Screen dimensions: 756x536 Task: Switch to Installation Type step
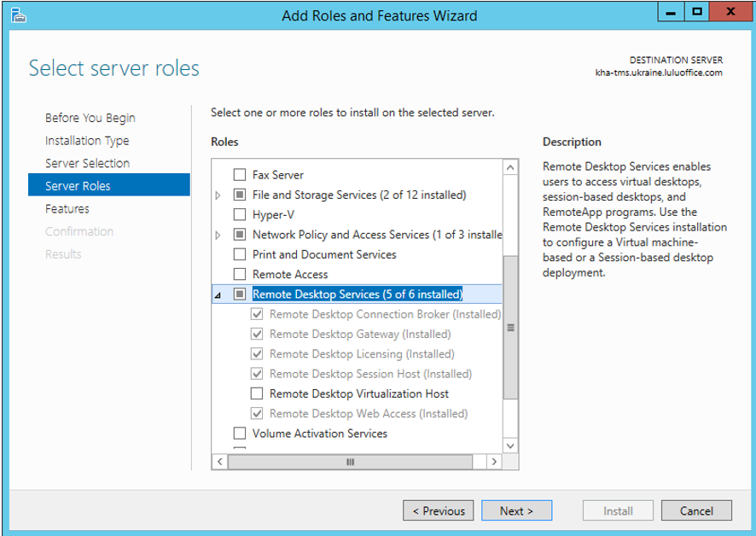pos(87,141)
